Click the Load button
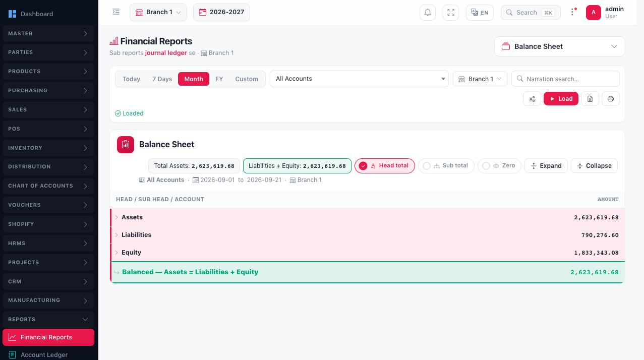This screenshot has width=644, height=360. [x=561, y=99]
